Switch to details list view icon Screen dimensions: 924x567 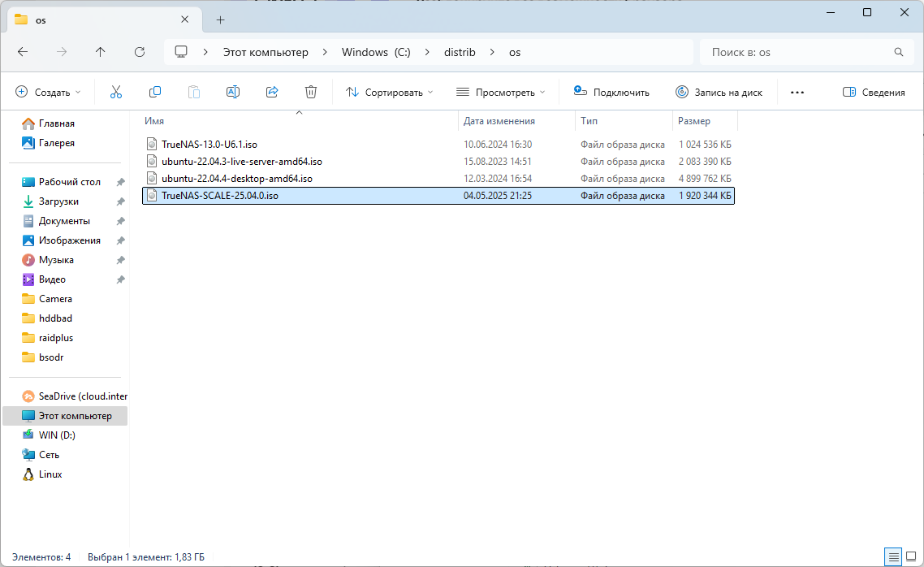[893, 556]
